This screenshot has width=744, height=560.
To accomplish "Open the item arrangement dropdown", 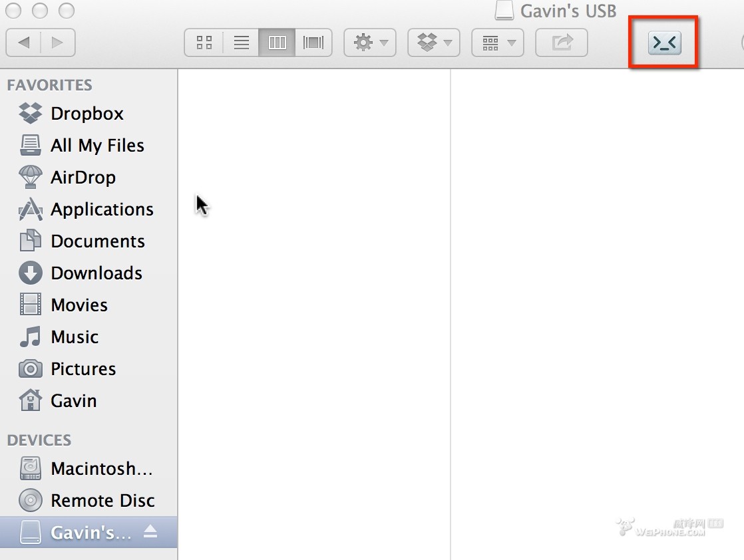I will 498,43.
